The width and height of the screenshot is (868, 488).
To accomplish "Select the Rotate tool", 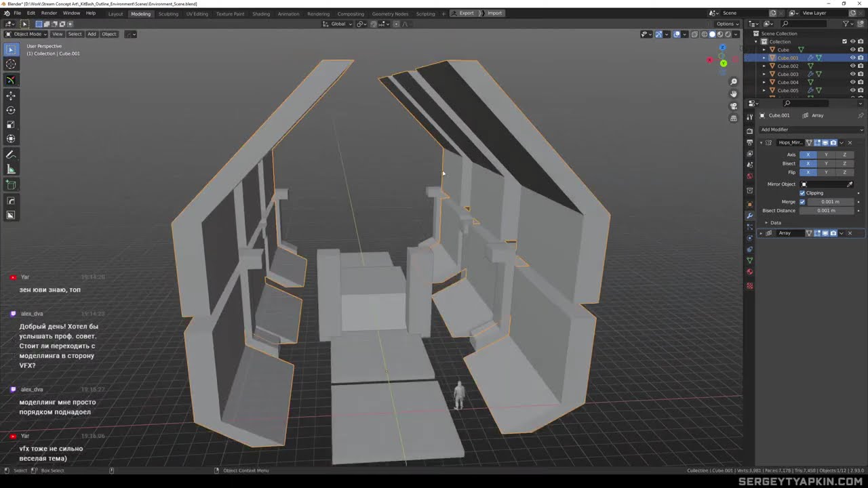I will pyautogui.click(x=11, y=110).
